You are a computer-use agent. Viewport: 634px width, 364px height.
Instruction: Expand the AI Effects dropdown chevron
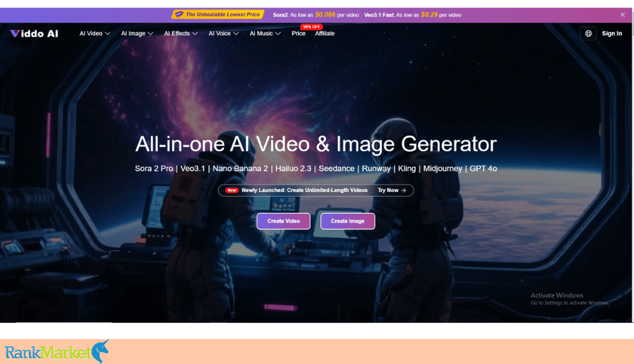[195, 34]
